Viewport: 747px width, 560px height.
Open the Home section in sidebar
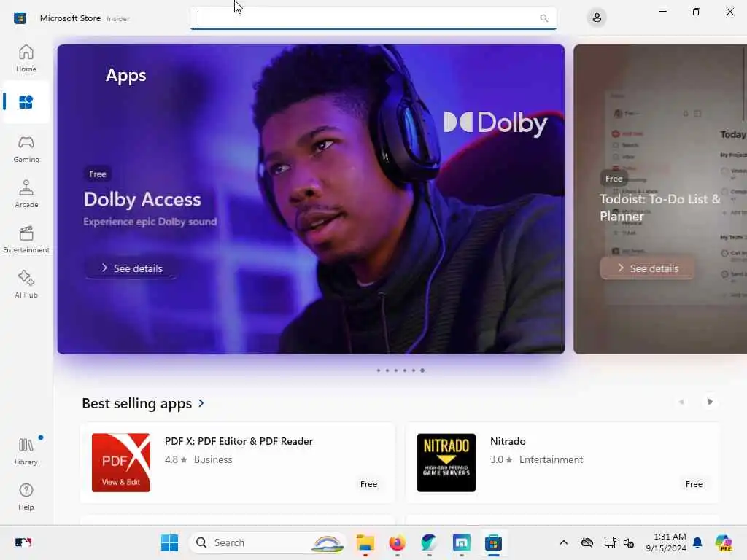(x=26, y=58)
